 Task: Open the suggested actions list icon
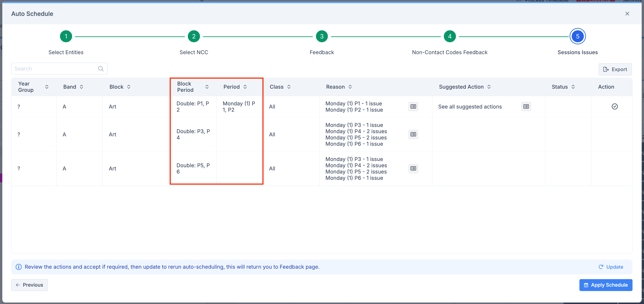(526, 107)
